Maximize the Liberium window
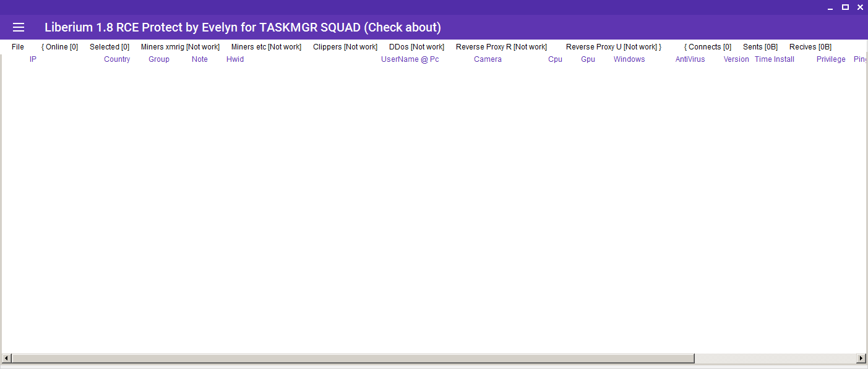The height and width of the screenshot is (369, 868). tap(845, 7)
